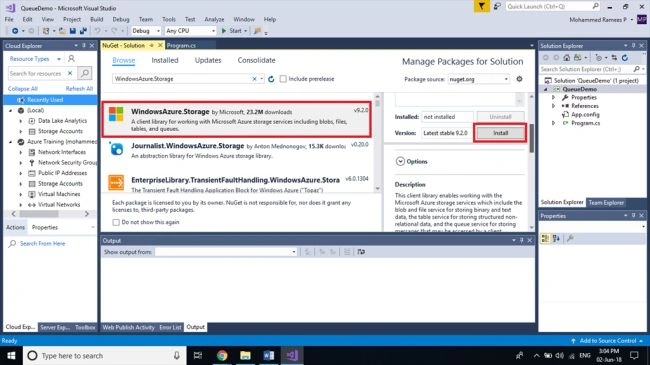Open the Tools menu
650x365 pixels.
pyautogui.click(x=169, y=19)
